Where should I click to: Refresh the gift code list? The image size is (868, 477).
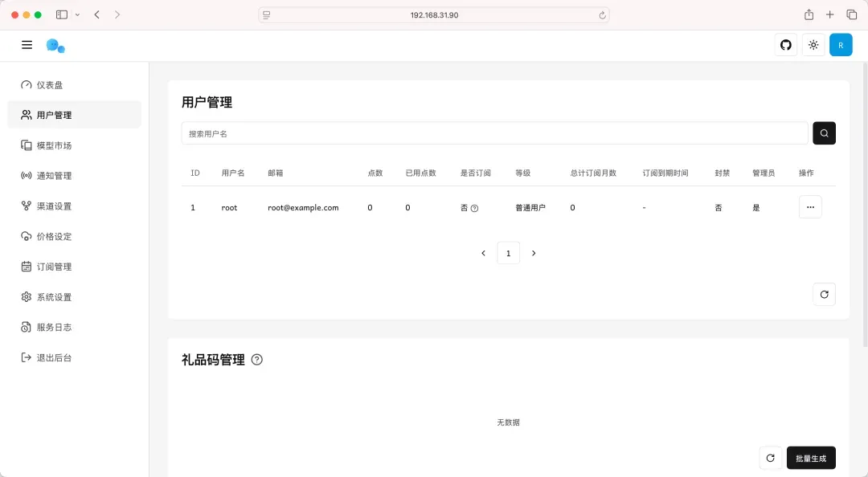point(770,458)
